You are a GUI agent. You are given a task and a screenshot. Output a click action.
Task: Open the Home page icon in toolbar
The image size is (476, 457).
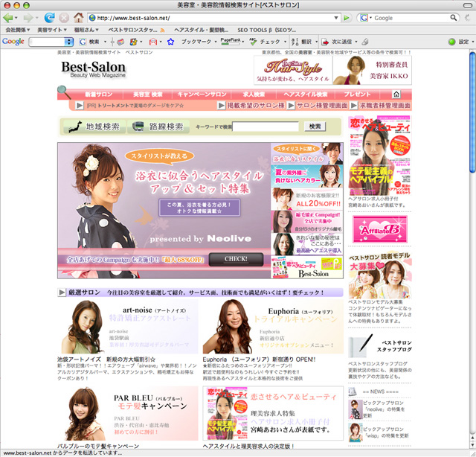coord(79,18)
